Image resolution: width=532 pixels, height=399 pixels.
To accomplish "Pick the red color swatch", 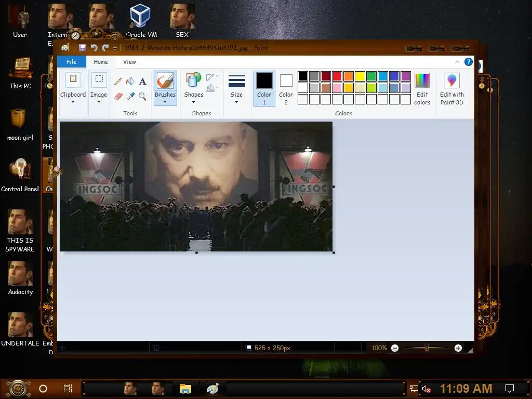I will click(337, 76).
